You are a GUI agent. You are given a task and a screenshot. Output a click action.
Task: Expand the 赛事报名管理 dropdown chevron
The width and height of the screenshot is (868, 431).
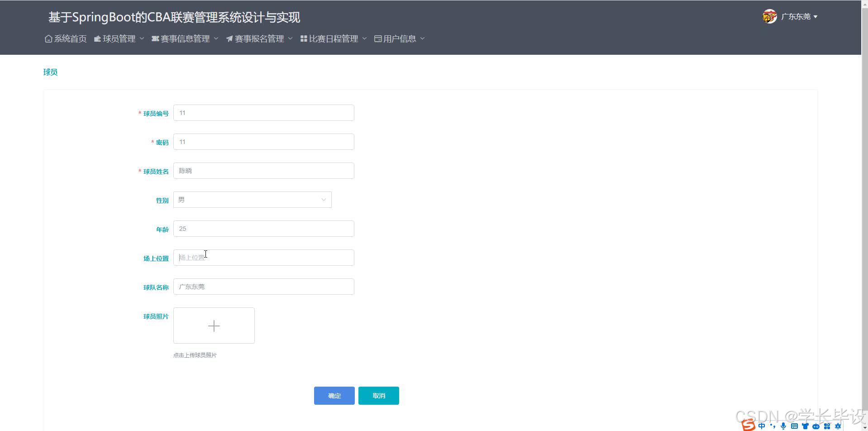click(x=290, y=39)
